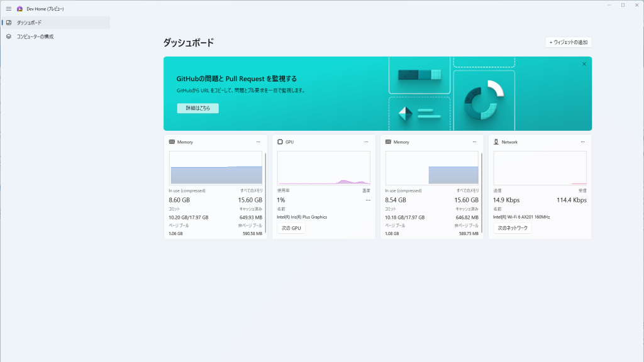644x362 pixels.
Task: Click the 次の GPU button
Action: 291,228
